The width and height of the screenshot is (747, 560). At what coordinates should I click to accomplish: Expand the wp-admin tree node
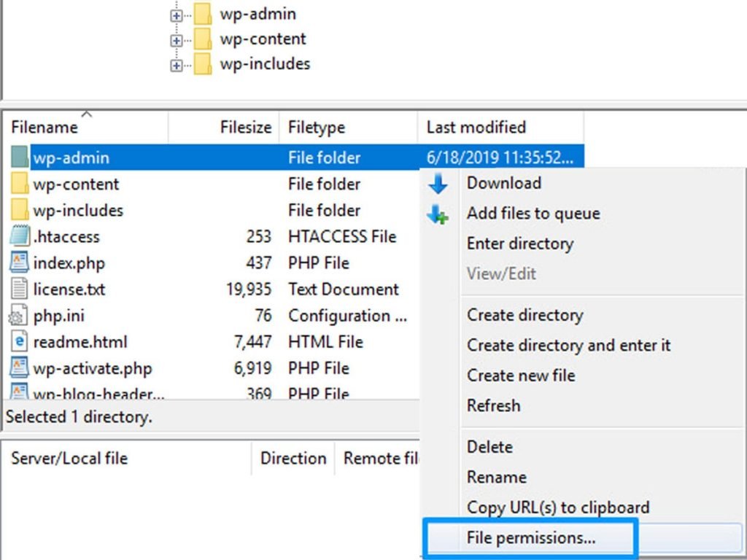click(x=176, y=14)
